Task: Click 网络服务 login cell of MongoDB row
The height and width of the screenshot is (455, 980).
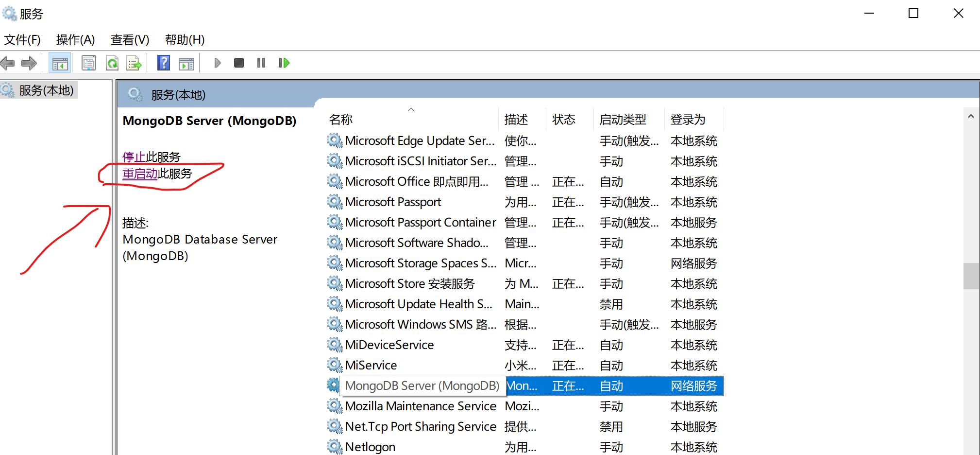Action: click(x=694, y=386)
